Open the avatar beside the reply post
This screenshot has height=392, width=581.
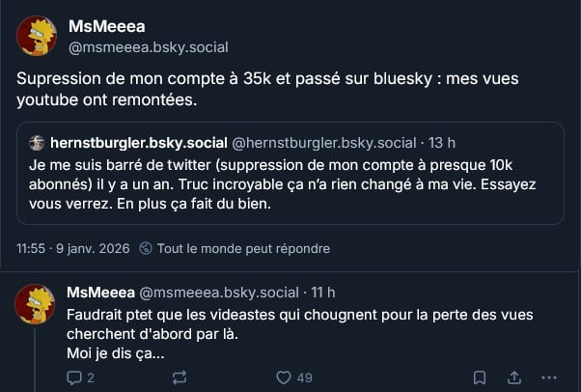coord(37,303)
